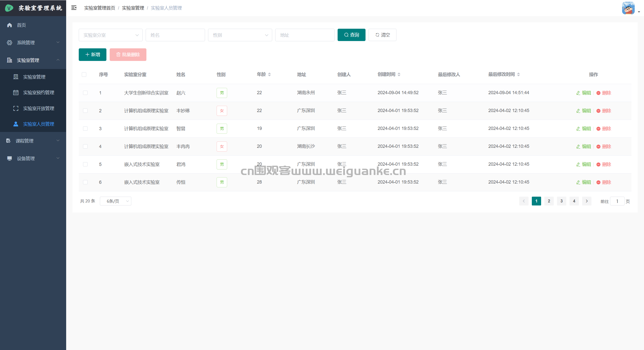The width and height of the screenshot is (644, 350).
Task: Click the 姓名 input field
Action: [x=175, y=35]
